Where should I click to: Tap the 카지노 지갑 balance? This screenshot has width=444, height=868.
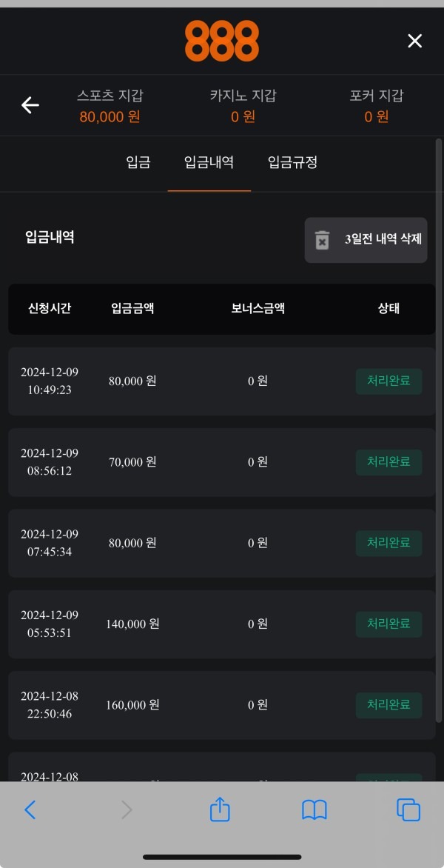click(x=242, y=106)
